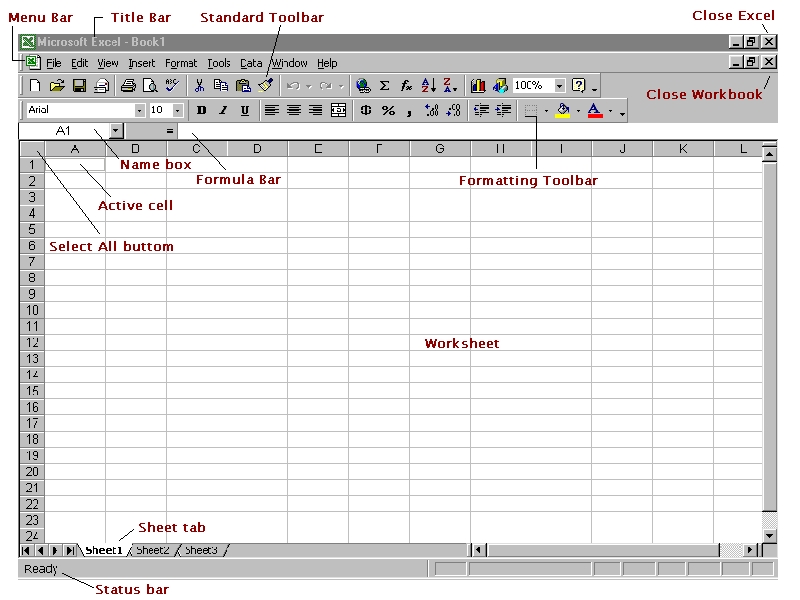The image size is (800, 600).
Task: Switch to the Sheet2 tab
Action: point(153,550)
